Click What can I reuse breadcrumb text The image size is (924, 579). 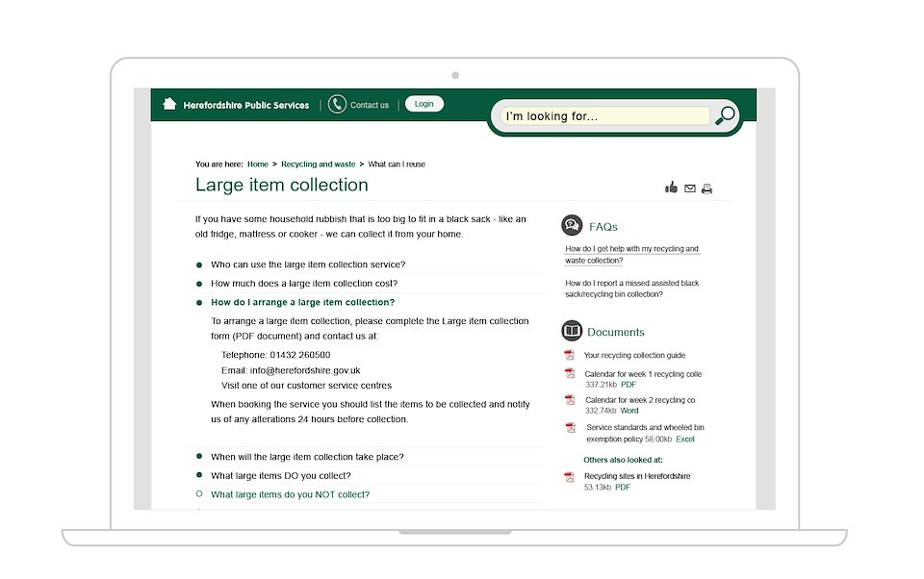point(397,164)
